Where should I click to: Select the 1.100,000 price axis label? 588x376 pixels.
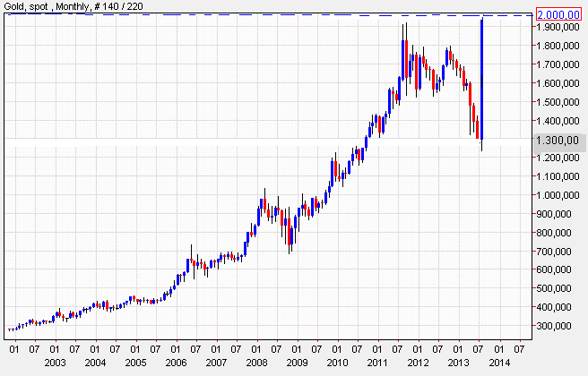(x=558, y=176)
